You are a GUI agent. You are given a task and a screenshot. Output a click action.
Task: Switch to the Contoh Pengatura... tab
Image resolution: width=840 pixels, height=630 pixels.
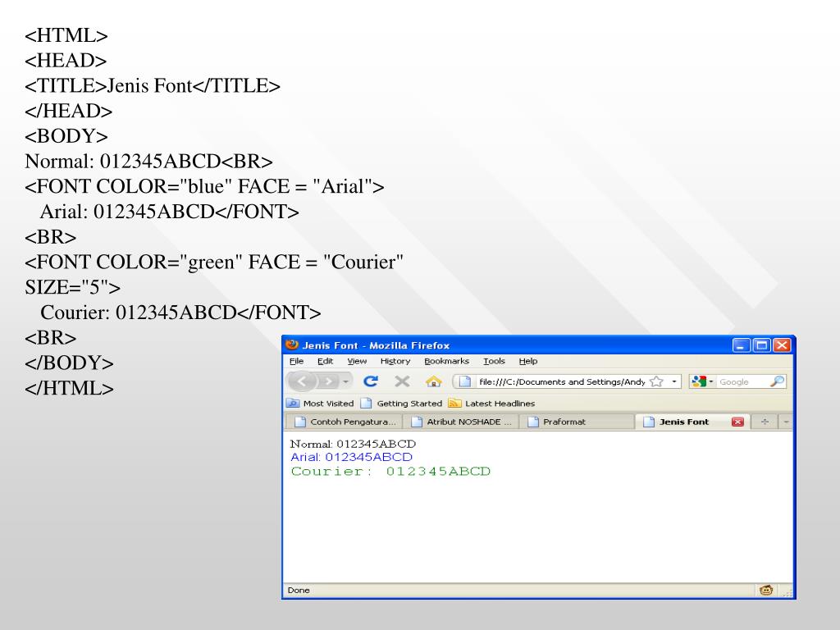click(344, 422)
